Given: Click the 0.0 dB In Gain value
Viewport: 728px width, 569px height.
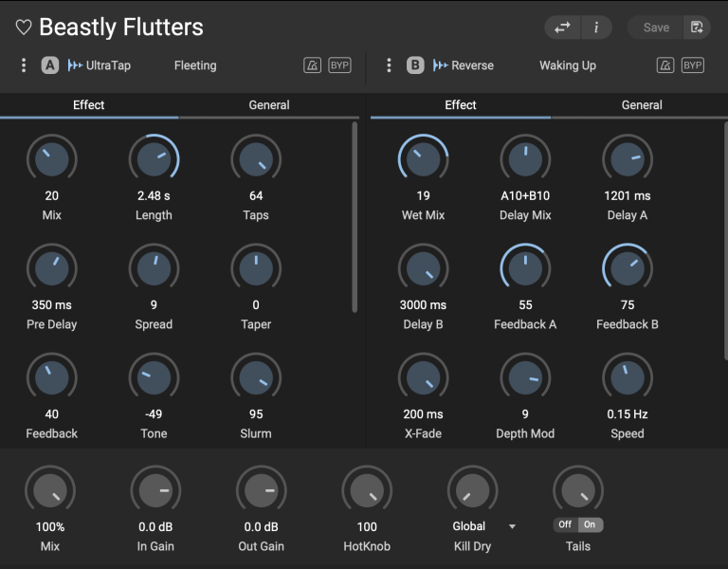Looking at the screenshot, I should coord(155,526).
